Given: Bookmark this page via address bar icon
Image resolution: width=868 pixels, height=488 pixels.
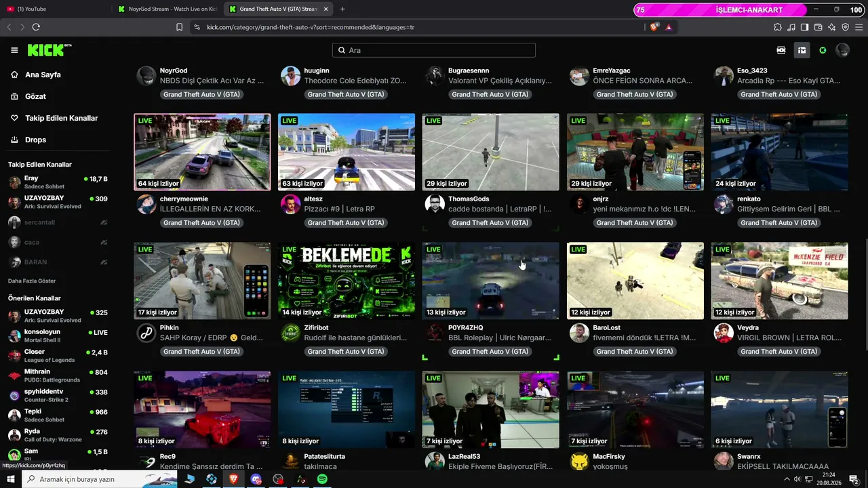Looking at the screenshot, I should click(x=179, y=27).
